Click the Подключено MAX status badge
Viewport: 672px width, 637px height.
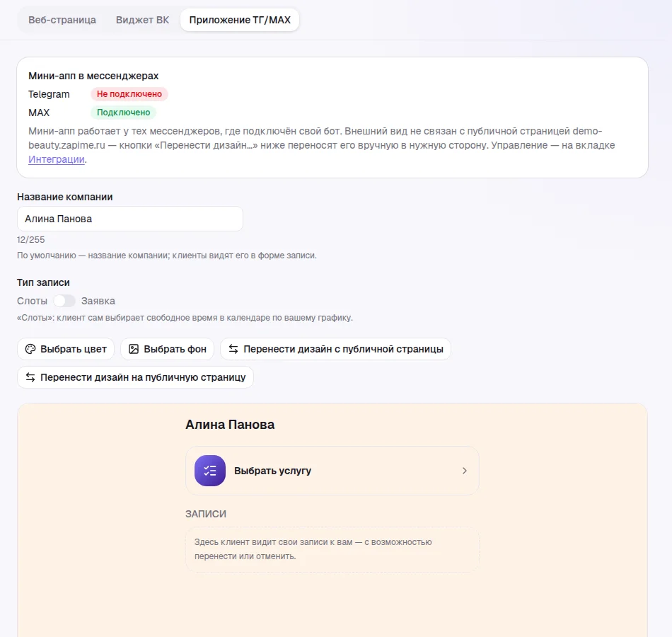[123, 113]
